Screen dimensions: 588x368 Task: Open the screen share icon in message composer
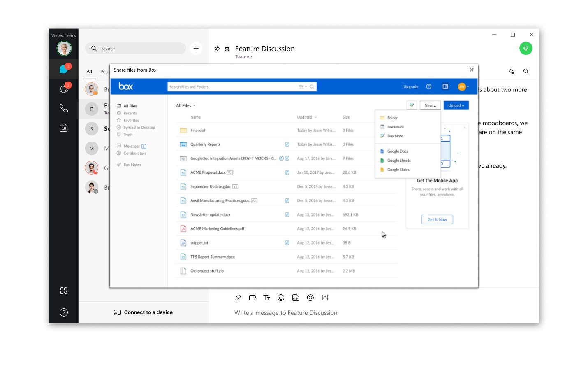click(252, 298)
